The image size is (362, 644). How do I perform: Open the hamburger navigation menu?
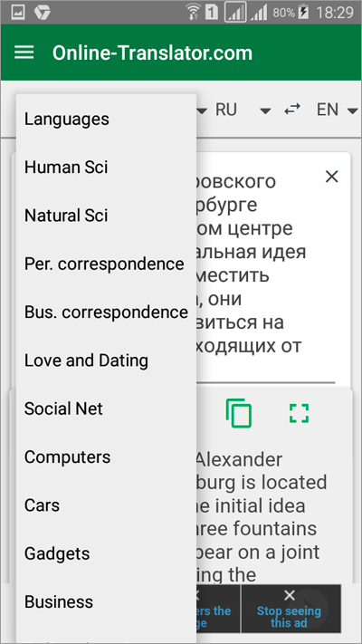coord(24,53)
